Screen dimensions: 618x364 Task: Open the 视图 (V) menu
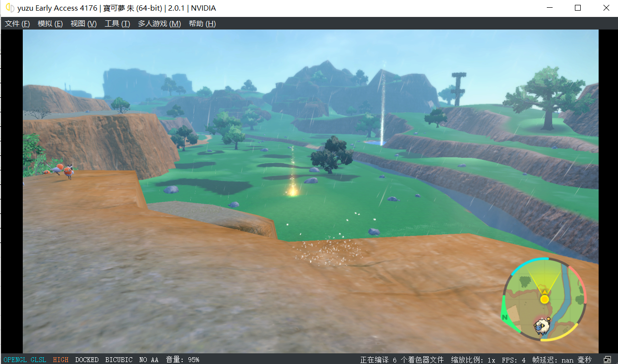click(83, 23)
